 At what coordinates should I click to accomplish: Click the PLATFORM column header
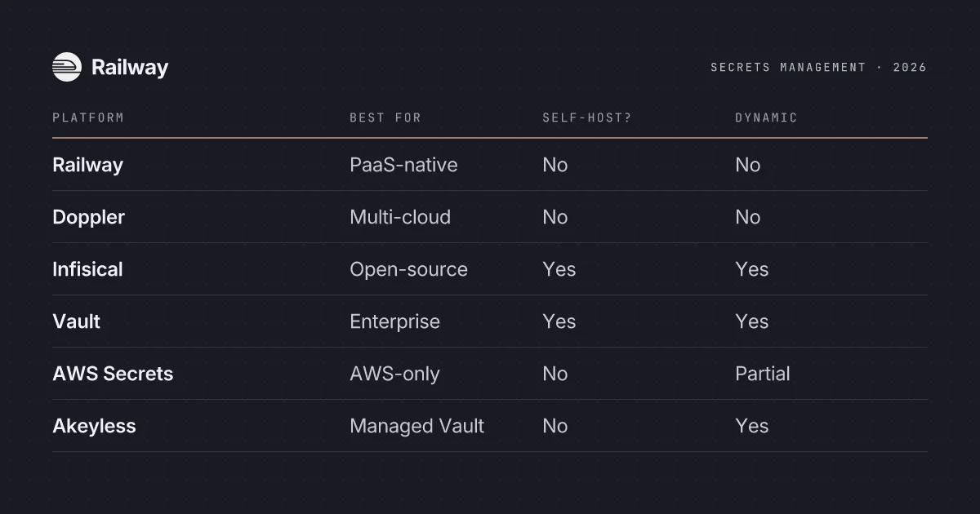(88, 117)
